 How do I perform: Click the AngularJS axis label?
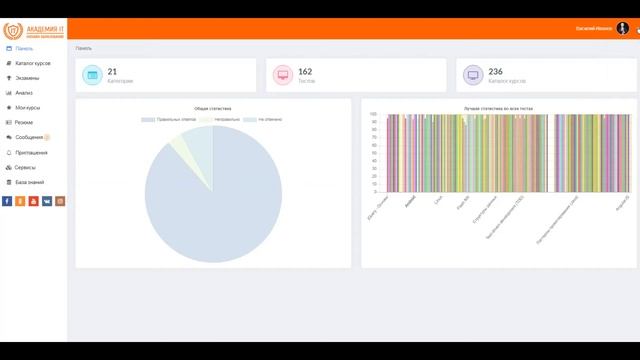pyautogui.click(x=623, y=203)
